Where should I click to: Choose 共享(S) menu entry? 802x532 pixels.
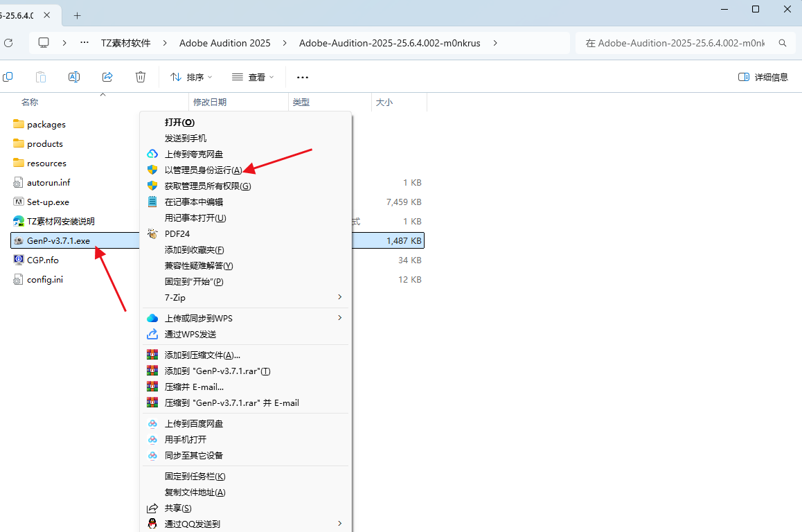[246, 508]
